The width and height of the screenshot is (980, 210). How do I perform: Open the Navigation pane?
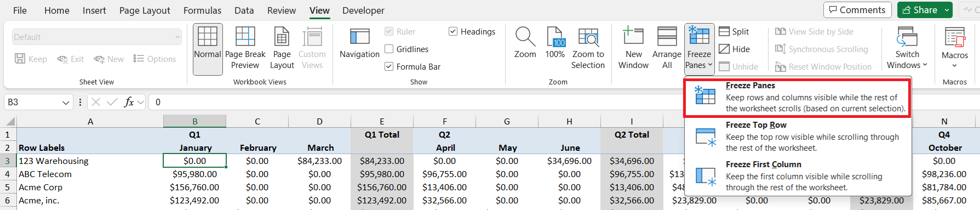pos(359,43)
